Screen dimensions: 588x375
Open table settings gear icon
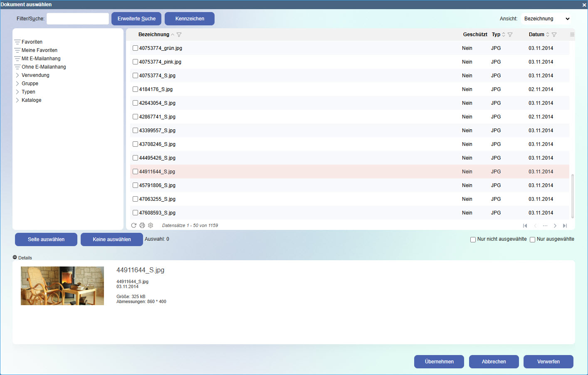pyautogui.click(x=151, y=225)
